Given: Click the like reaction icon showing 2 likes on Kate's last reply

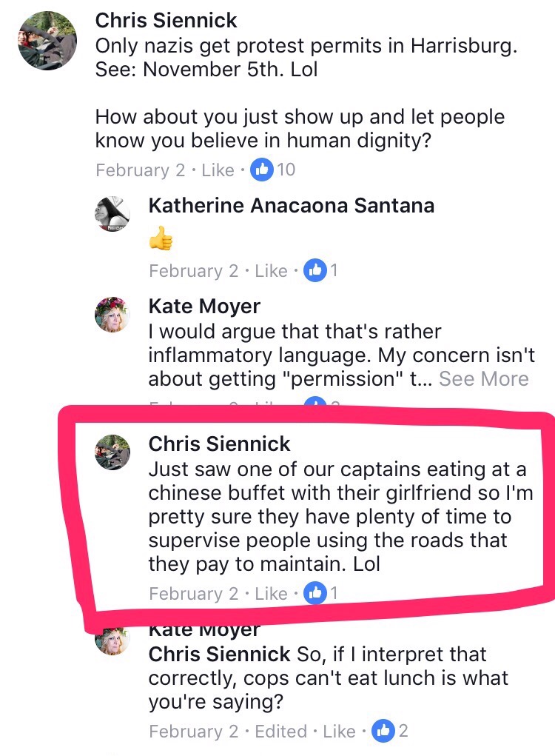Looking at the screenshot, I should pos(383,731).
